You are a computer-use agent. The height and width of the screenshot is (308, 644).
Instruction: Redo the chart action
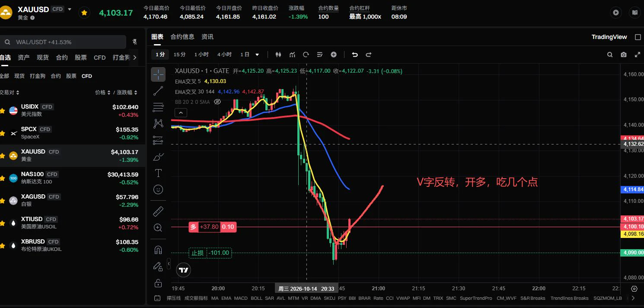click(369, 55)
